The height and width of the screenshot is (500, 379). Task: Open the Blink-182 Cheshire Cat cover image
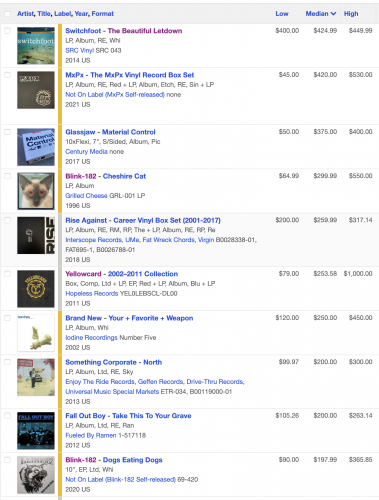36,191
